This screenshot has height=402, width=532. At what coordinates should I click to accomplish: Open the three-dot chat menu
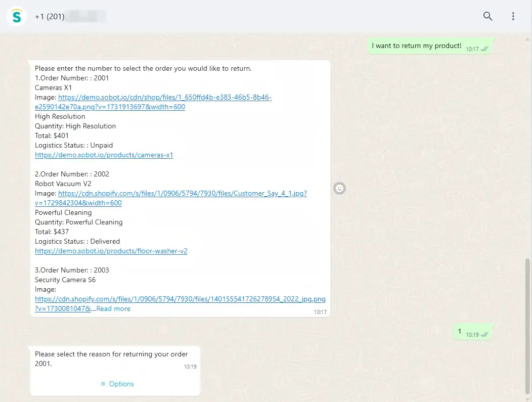click(x=513, y=16)
